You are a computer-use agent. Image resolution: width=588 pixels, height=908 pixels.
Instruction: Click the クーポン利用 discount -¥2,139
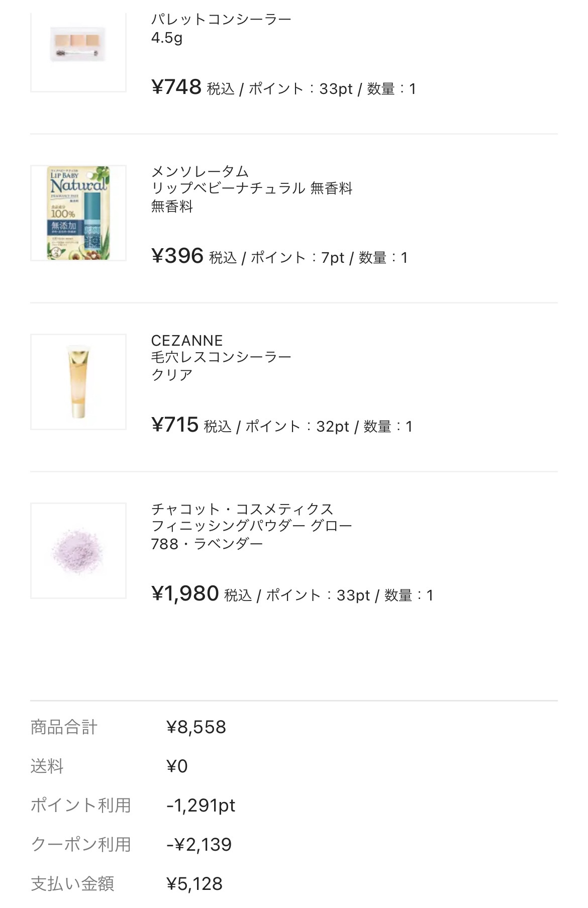coord(199,845)
